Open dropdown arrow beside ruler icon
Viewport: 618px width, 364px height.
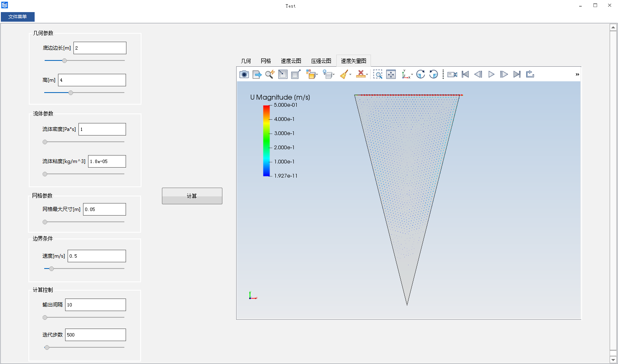click(367, 75)
